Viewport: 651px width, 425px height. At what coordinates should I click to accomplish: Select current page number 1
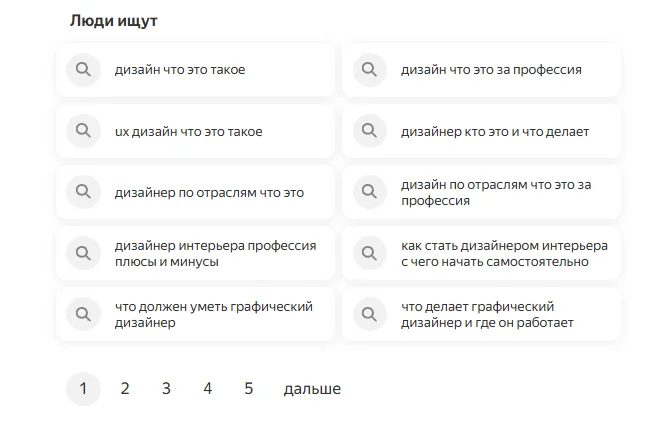(x=83, y=389)
